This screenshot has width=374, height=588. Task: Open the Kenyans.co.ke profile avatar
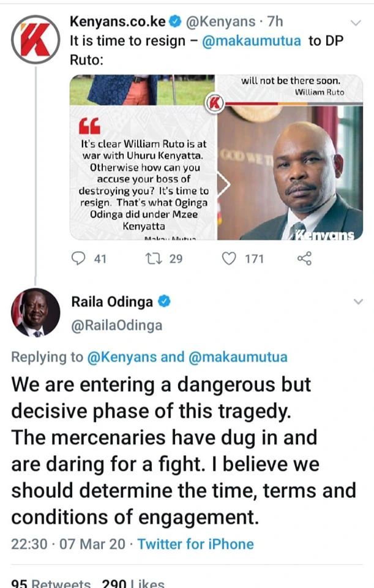tap(36, 39)
